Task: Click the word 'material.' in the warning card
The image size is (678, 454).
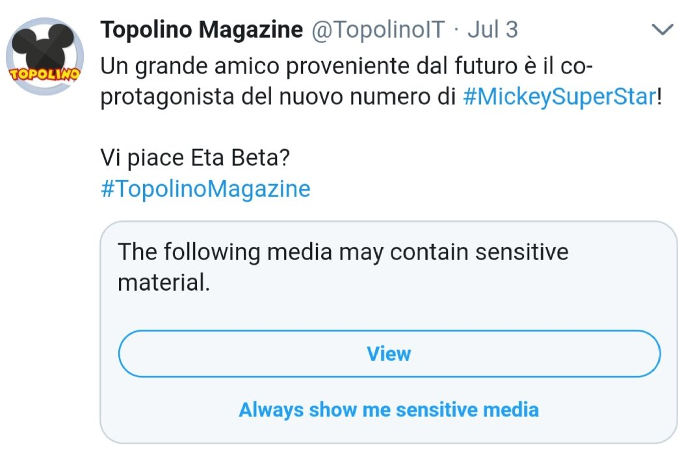Action: [164, 283]
